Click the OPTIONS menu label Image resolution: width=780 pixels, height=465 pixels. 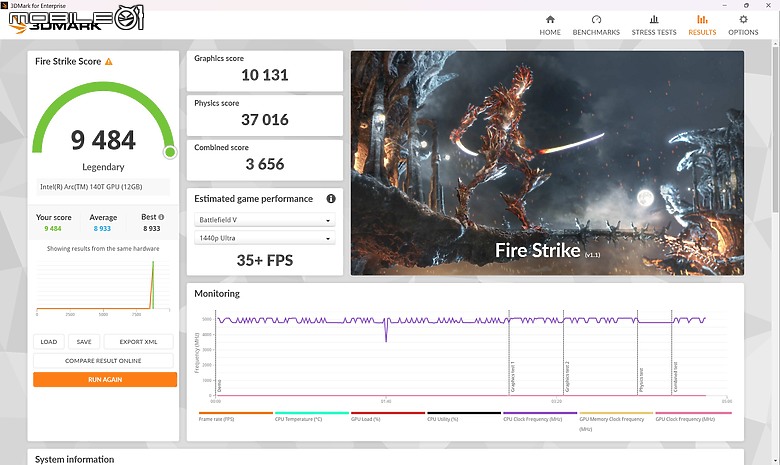pyautogui.click(x=743, y=32)
